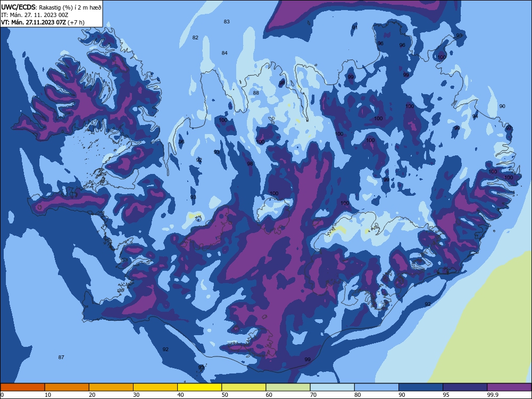Click the legend tick label '99.9'
This screenshot has width=532, height=399.
493,395
